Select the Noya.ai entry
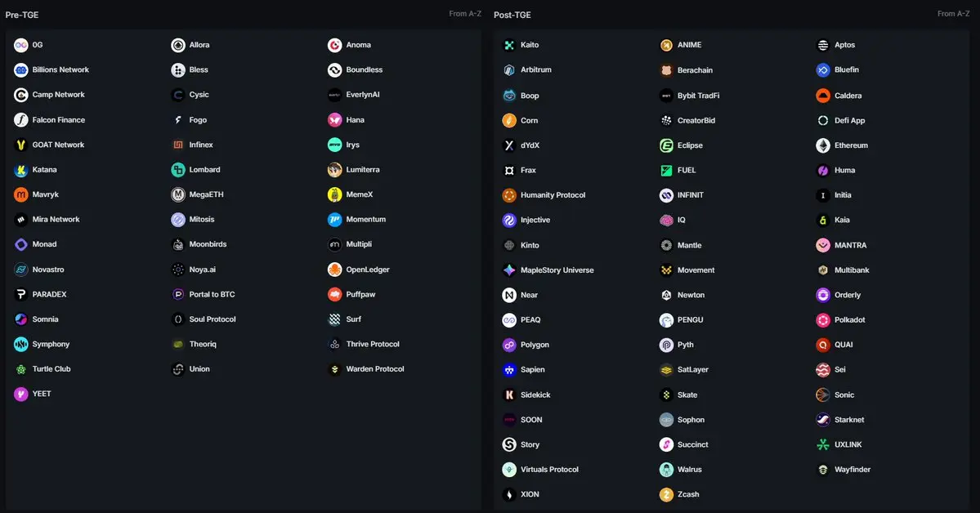Screen dimensions: 980x513 194,270
